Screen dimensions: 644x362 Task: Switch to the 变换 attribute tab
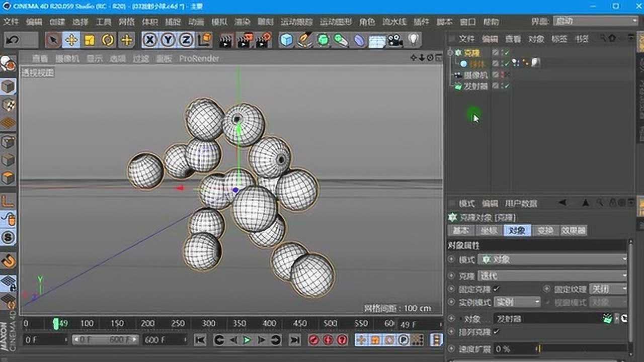click(545, 230)
